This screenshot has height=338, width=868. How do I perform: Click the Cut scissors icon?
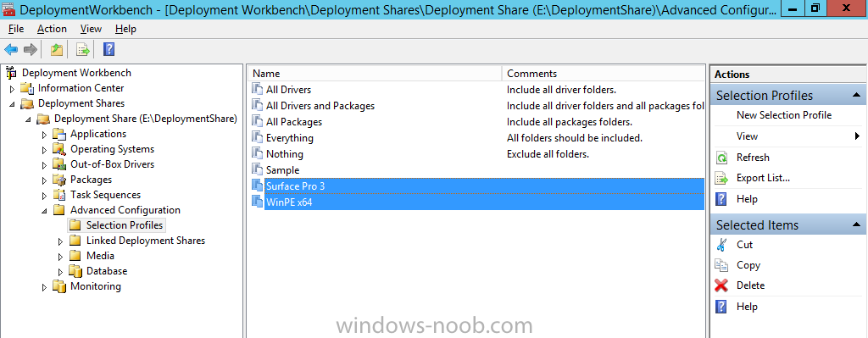tap(721, 245)
